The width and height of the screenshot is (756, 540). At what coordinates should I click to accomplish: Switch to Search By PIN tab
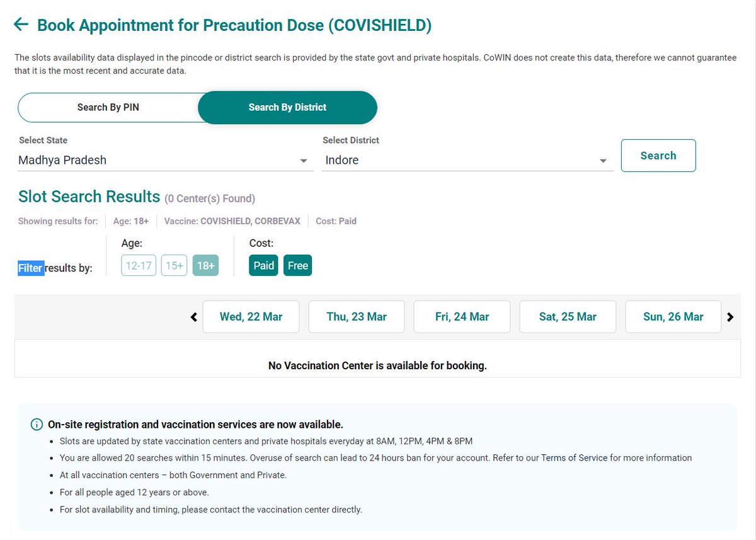(x=108, y=107)
